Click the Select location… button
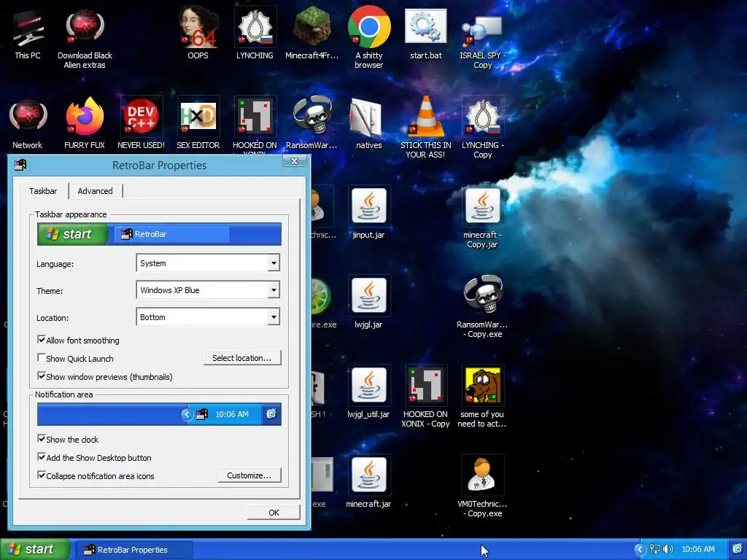The width and height of the screenshot is (747, 560). [x=242, y=357]
